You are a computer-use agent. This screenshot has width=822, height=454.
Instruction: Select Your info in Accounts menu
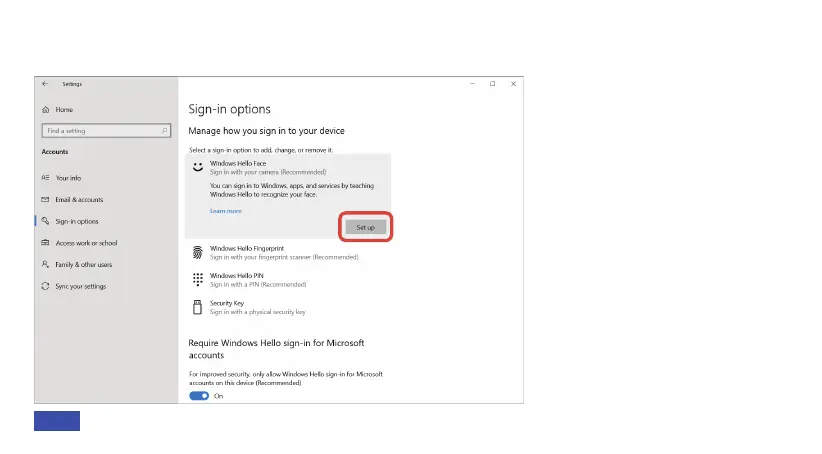click(x=69, y=178)
